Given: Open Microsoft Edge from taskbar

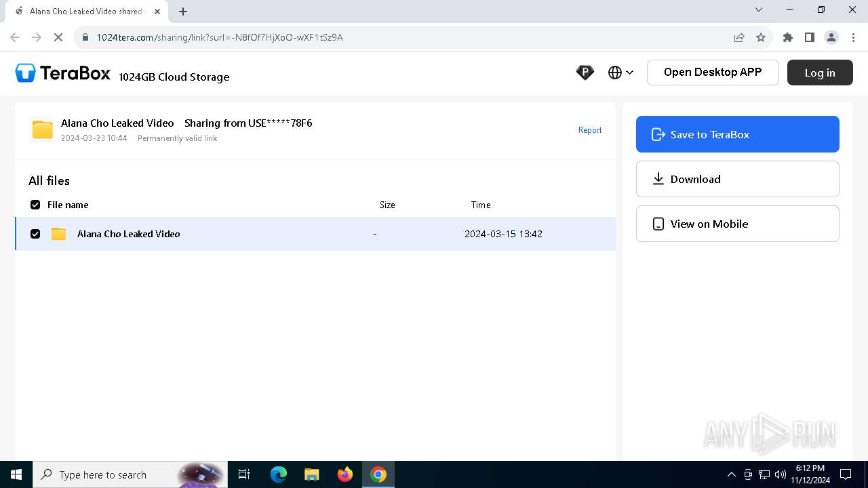Looking at the screenshot, I should (279, 474).
